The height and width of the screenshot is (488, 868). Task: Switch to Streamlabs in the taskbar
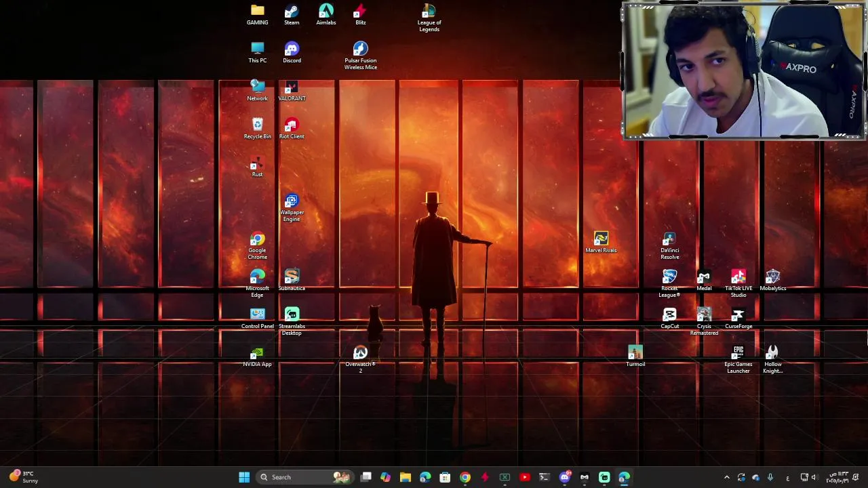pos(604,477)
